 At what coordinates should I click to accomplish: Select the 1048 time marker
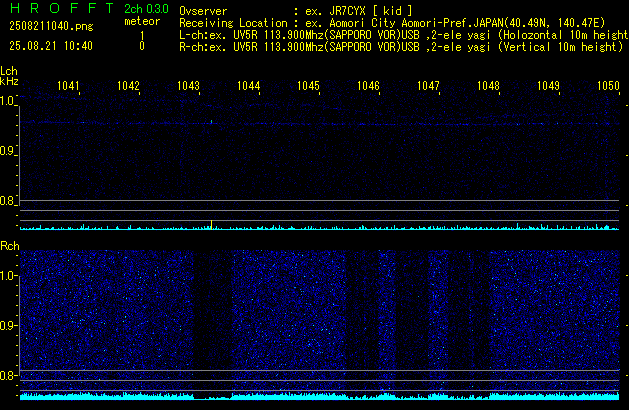click(x=488, y=86)
